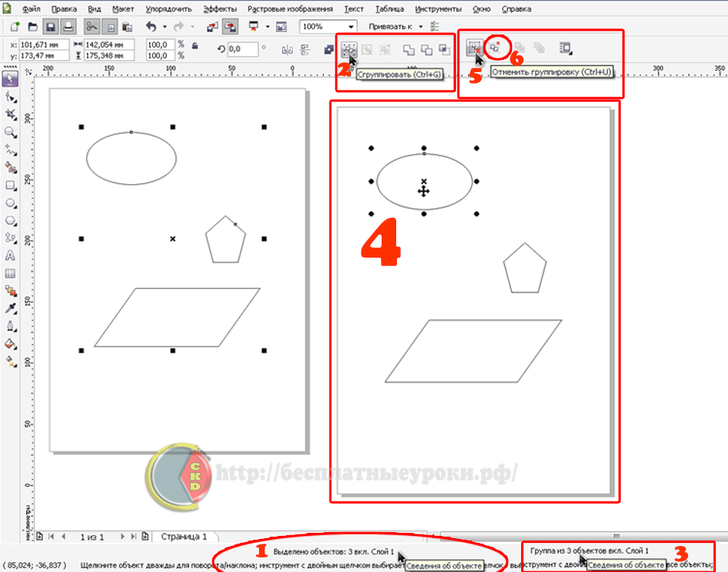728x572 pixels.
Task: Select the Rectangle tool
Action: pyautogui.click(x=10, y=186)
